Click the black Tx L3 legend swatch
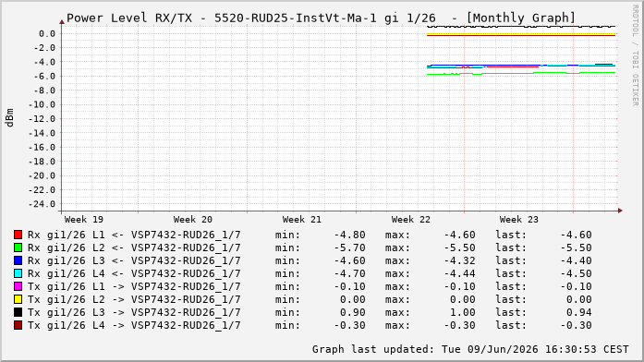 click(x=18, y=312)
